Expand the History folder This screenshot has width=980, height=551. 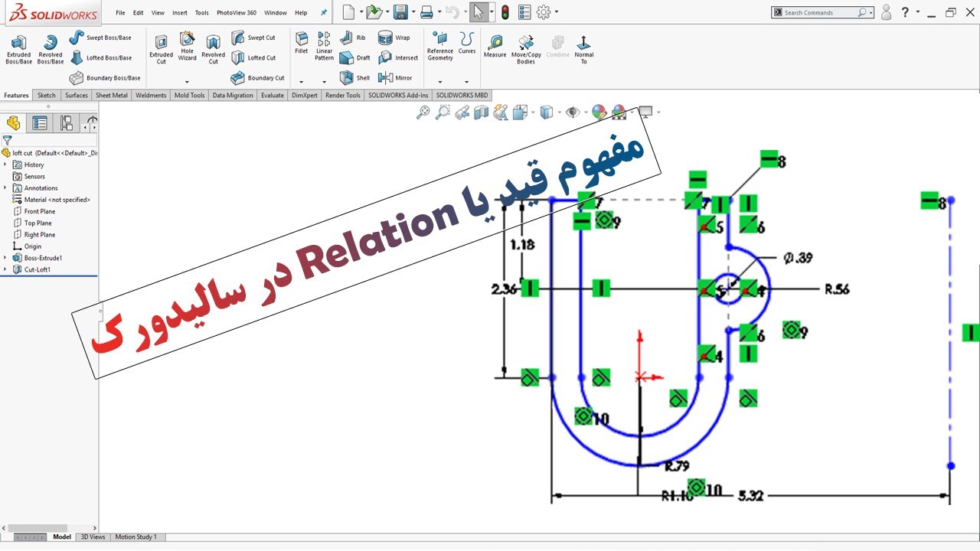click(x=5, y=165)
